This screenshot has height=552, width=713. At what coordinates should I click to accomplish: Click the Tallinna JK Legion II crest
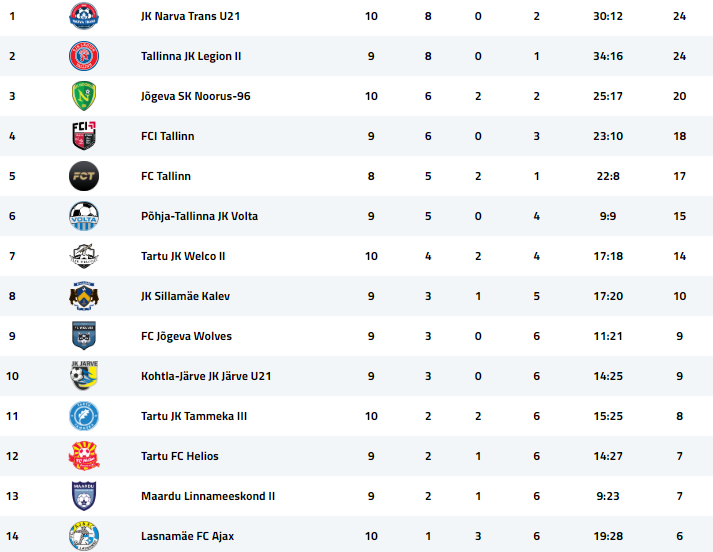(84, 56)
